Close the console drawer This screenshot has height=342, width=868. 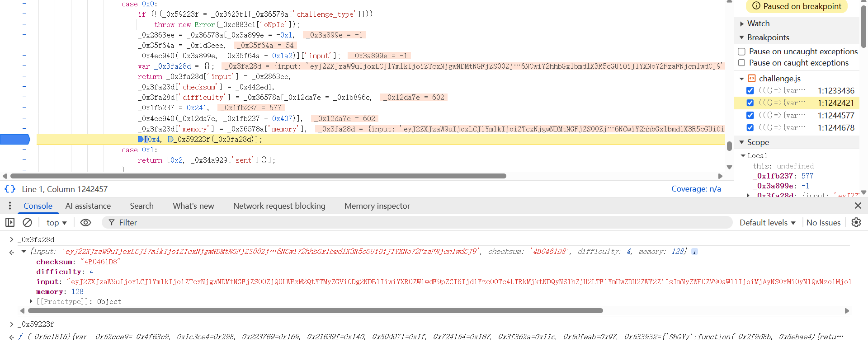tap(858, 206)
